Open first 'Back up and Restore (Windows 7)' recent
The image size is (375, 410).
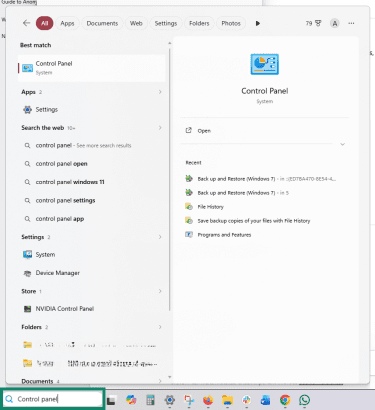pos(261,179)
